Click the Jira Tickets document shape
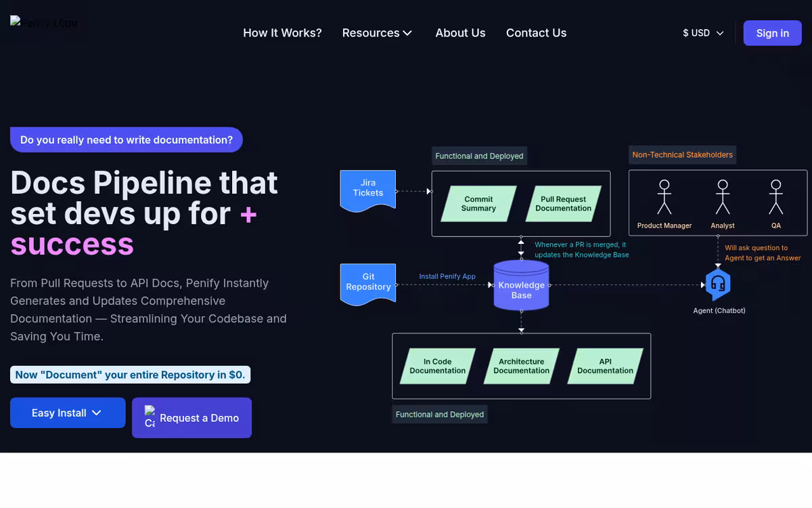Screen dimensions: 812x508 [x=367, y=190]
